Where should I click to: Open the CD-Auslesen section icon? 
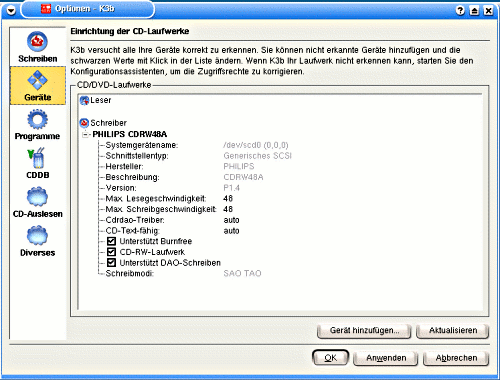(x=37, y=197)
